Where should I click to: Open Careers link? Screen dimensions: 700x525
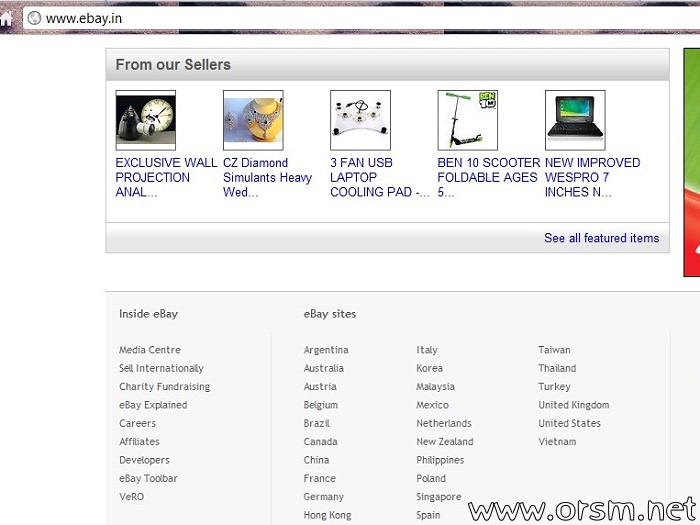[138, 423]
